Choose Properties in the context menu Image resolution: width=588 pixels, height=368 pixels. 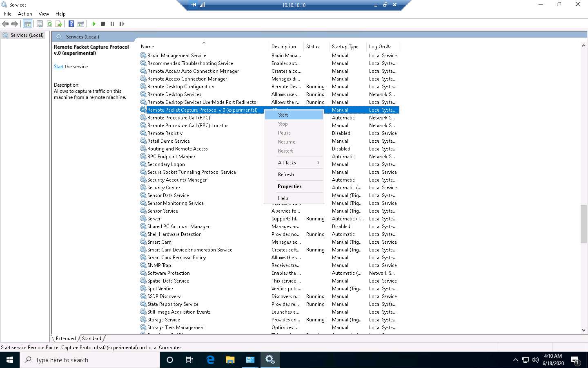pos(294,186)
